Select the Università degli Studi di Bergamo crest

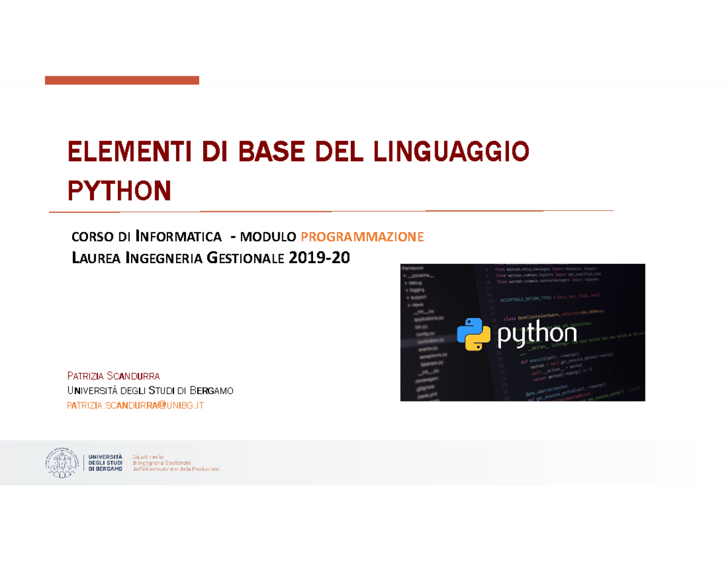pos(62,464)
